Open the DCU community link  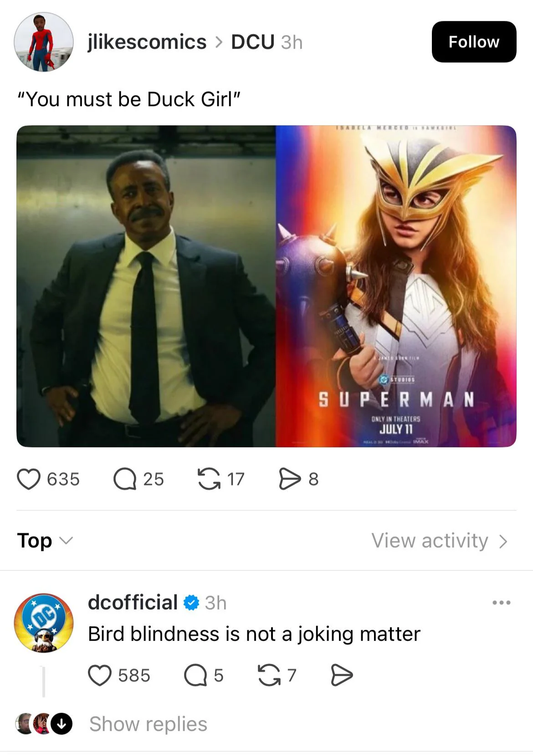point(253,42)
